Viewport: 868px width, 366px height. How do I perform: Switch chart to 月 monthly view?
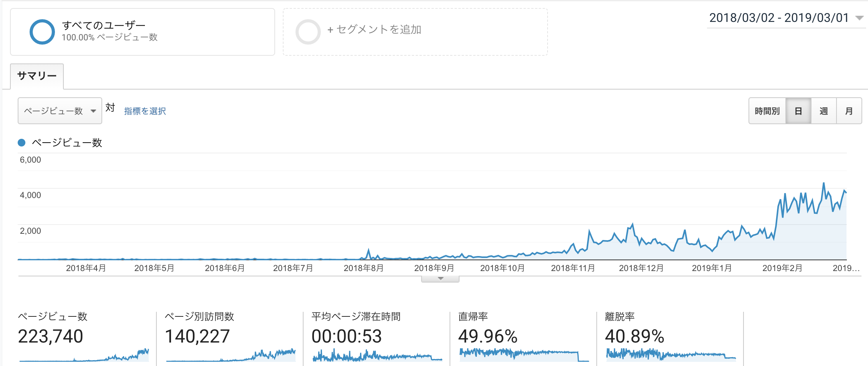pos(849,111)
